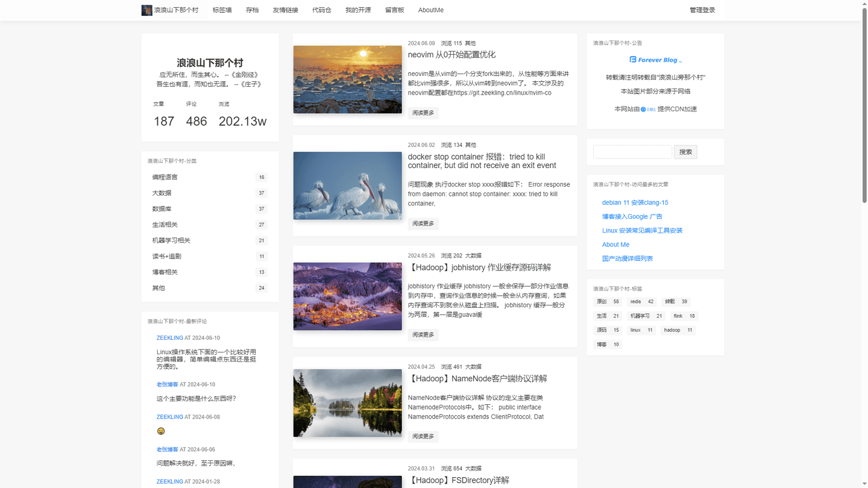
Task: Click the smiley emoji in ZEEKLING's comment
Action: coord(161,431)
